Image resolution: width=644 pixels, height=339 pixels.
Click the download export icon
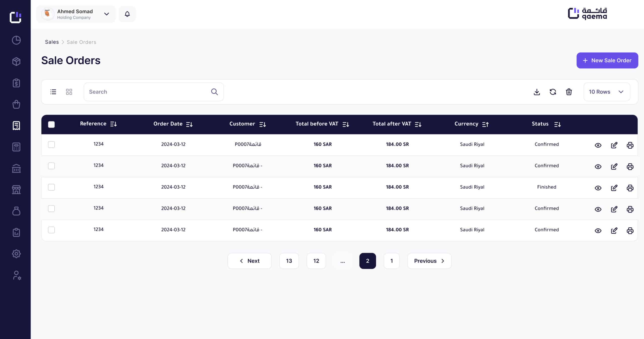[x=537, y=92]
